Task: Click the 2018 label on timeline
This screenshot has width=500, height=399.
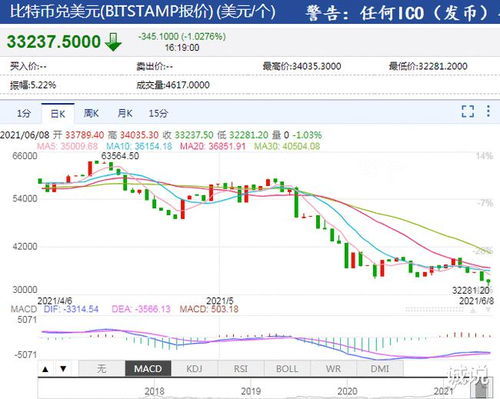Action: tap(154, 391)
